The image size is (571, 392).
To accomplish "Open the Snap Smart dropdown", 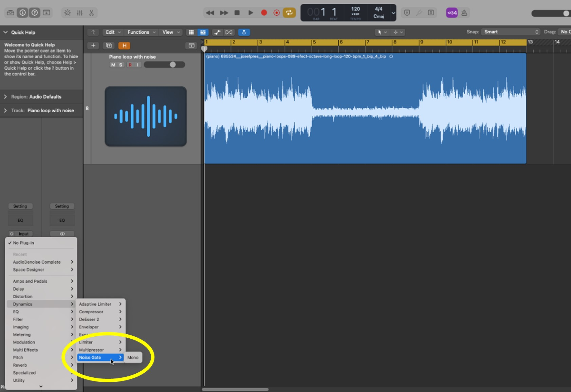I will point(511,32).
